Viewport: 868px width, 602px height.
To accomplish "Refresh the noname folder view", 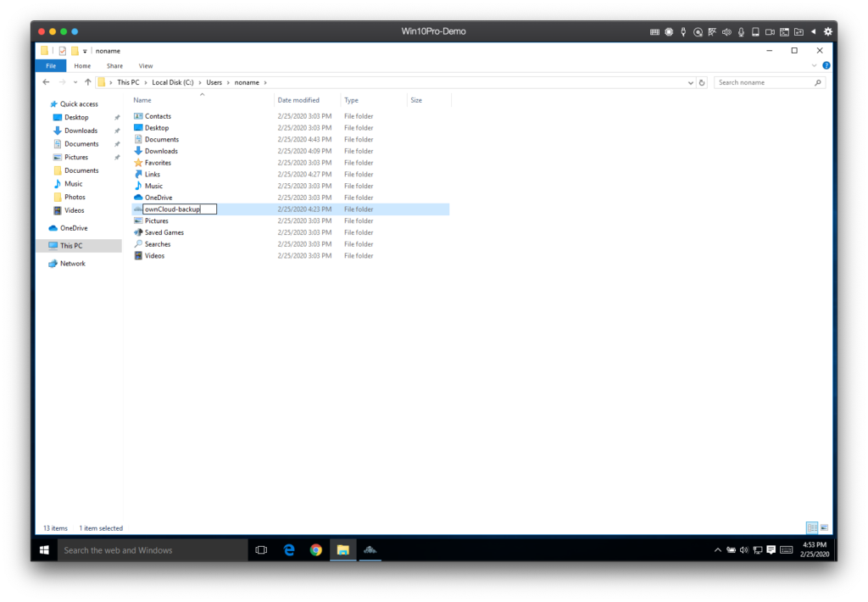I will [702, 82].
